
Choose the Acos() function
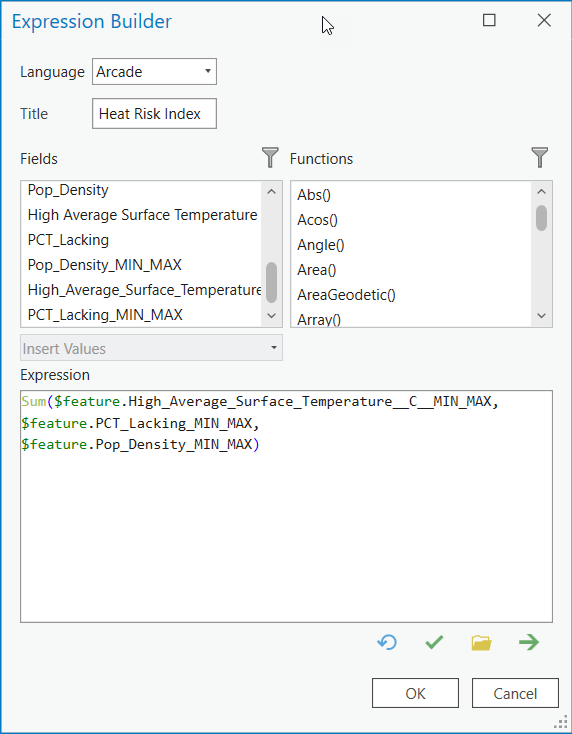click(317, 220)
